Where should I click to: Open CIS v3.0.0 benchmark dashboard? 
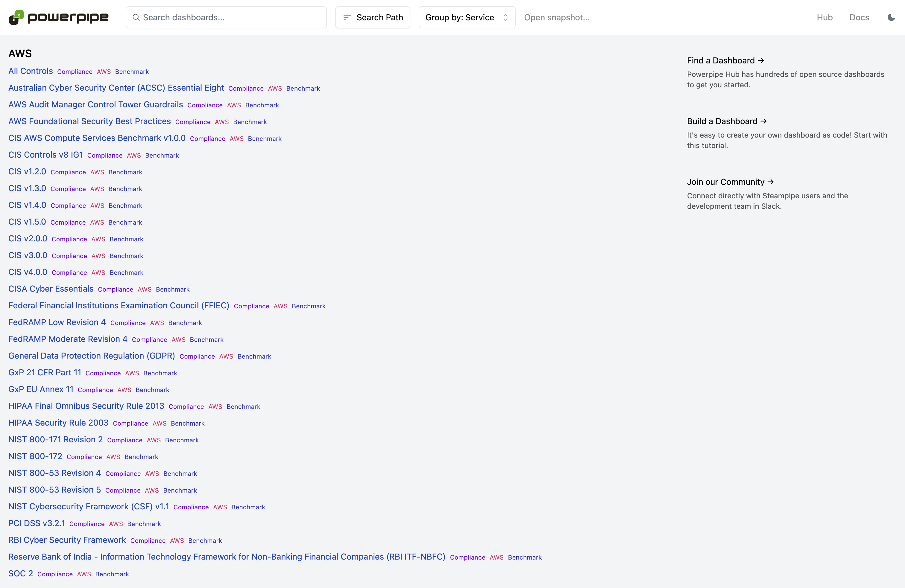click(x=28, y=255)
